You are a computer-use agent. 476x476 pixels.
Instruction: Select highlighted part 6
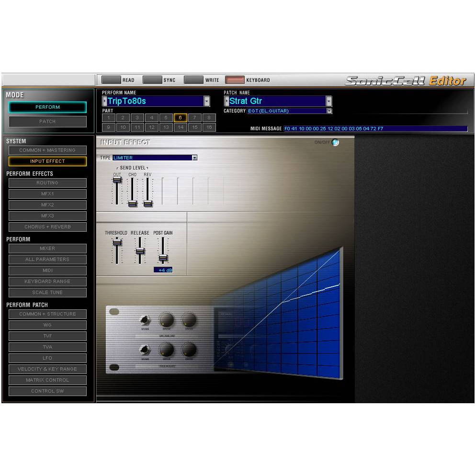(x=181, y=118)
